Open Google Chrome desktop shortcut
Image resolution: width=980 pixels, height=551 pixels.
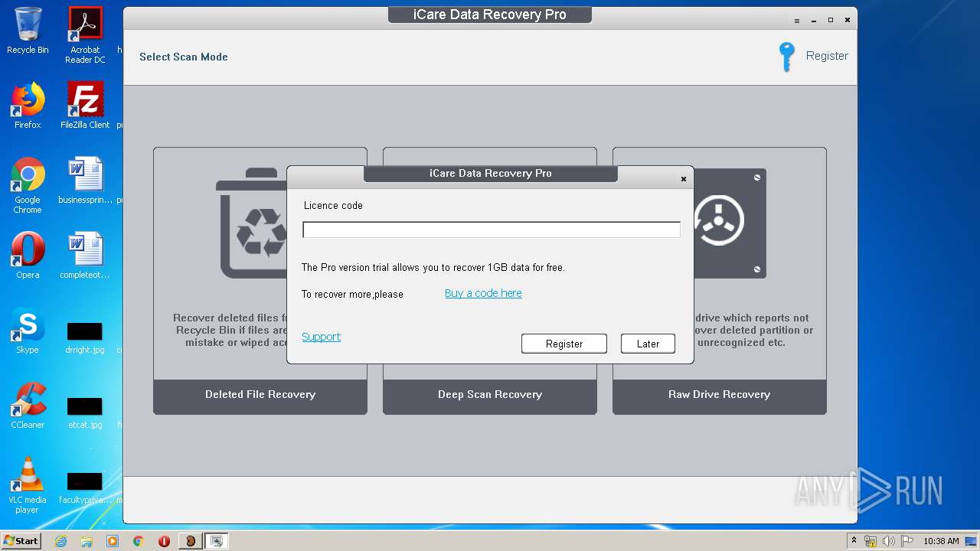pyautogui.click(x=28, y=185)
